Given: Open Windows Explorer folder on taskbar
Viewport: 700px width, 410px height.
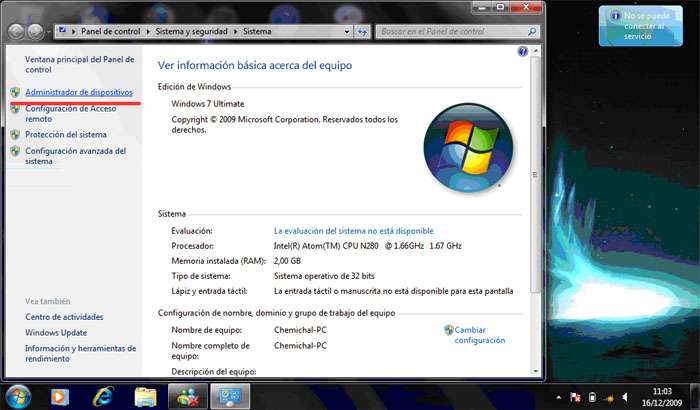Looking at the screenshot, I should (146, 396).
